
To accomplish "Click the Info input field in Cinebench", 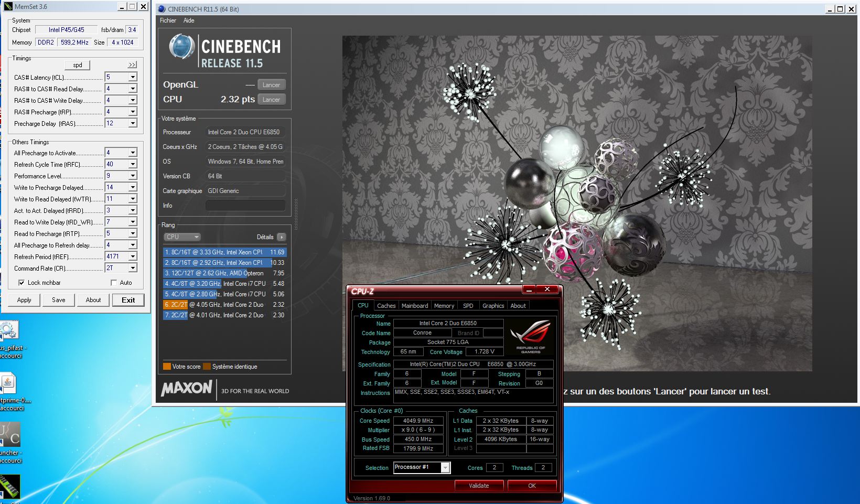I will [245, 206].
